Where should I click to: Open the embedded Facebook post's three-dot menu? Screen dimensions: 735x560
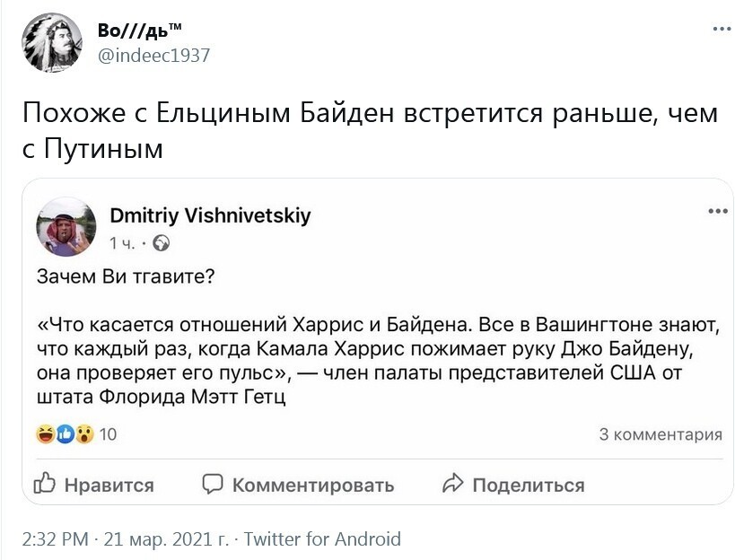[x=718, y=212]
